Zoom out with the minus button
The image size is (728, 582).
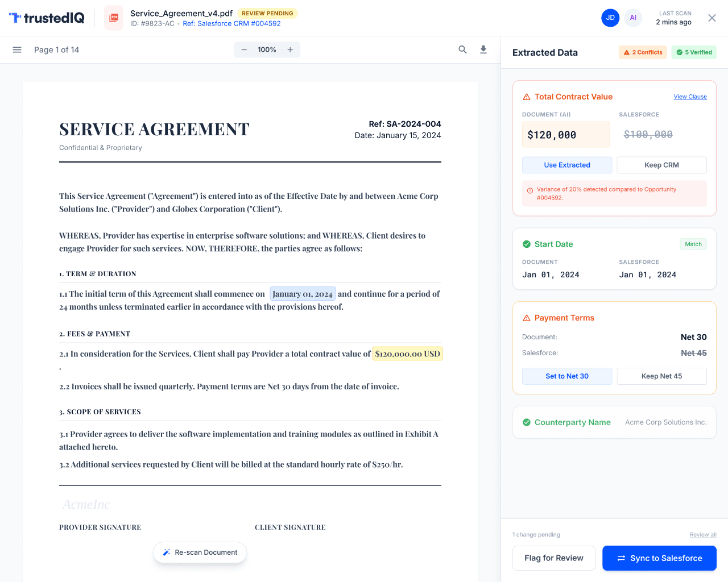(244, 50)
